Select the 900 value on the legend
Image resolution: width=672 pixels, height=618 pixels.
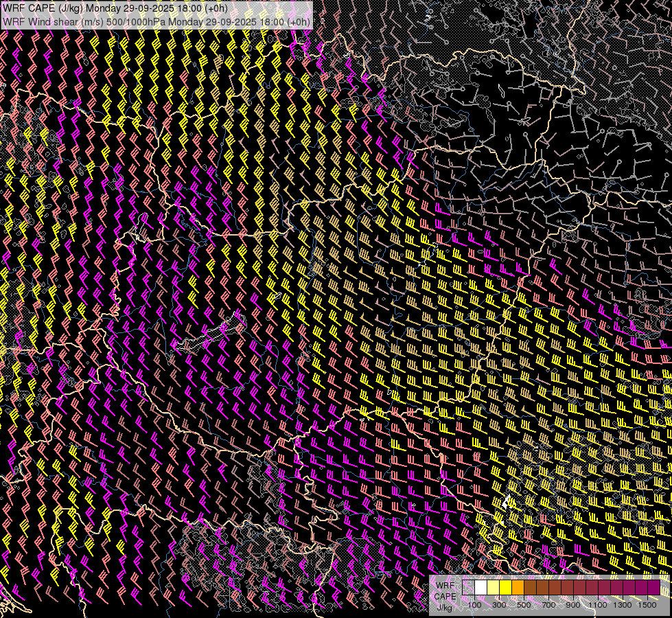(573, 605)
